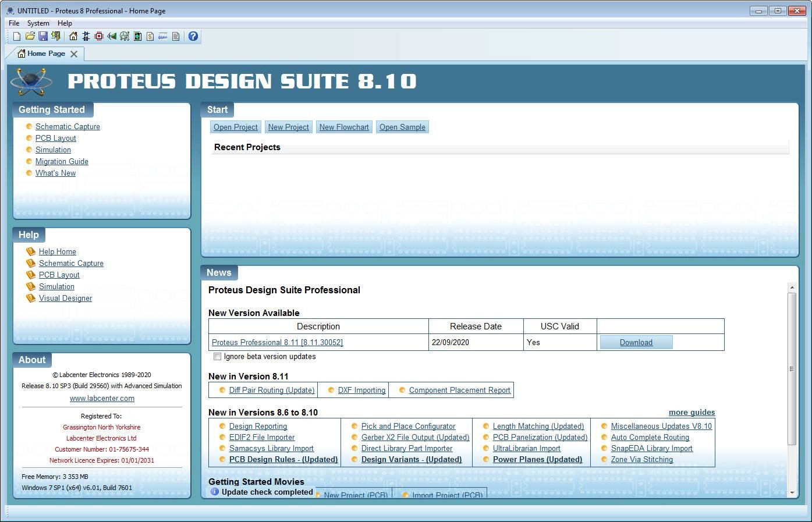Click the New Project toolbar icon
The height and width of the screenshot is (522, 812).
(17, 37)
